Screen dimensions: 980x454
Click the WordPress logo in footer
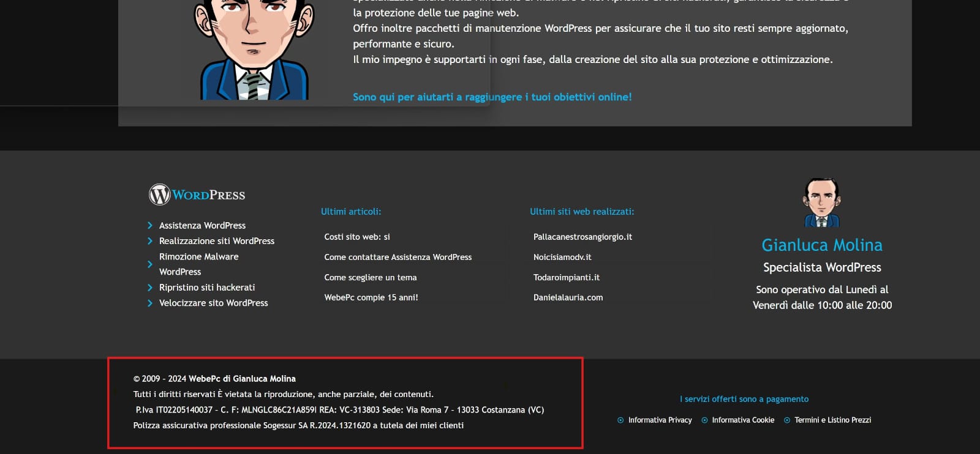197,195
